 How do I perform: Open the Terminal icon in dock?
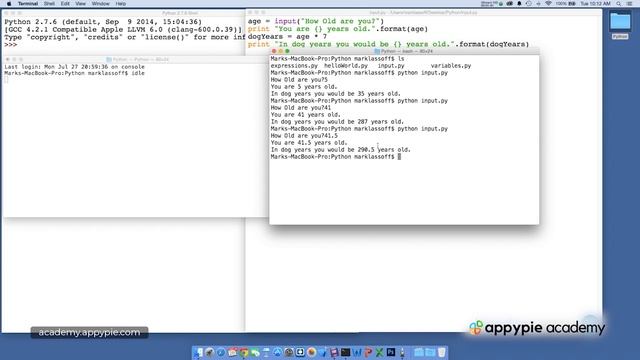[x=345, y=352]
